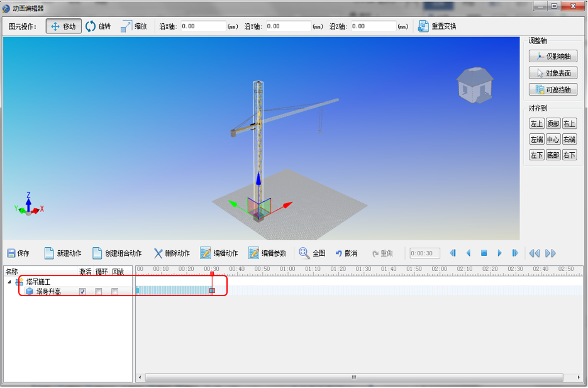Image resolution: width=588 pixels, height=388 pixels.
Task: Align to 底部 bottom
Action: click(x=553, y=155)
